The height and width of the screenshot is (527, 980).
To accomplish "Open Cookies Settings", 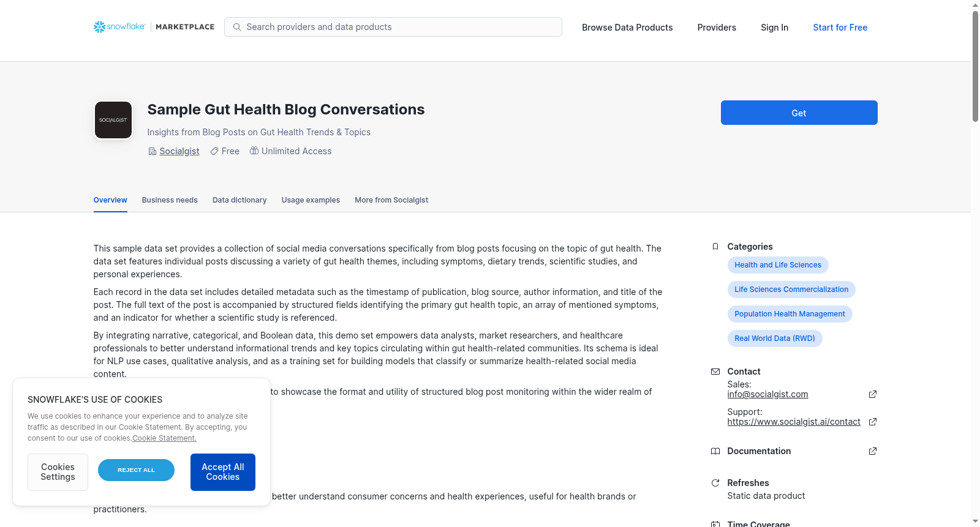I will [58, 472].
